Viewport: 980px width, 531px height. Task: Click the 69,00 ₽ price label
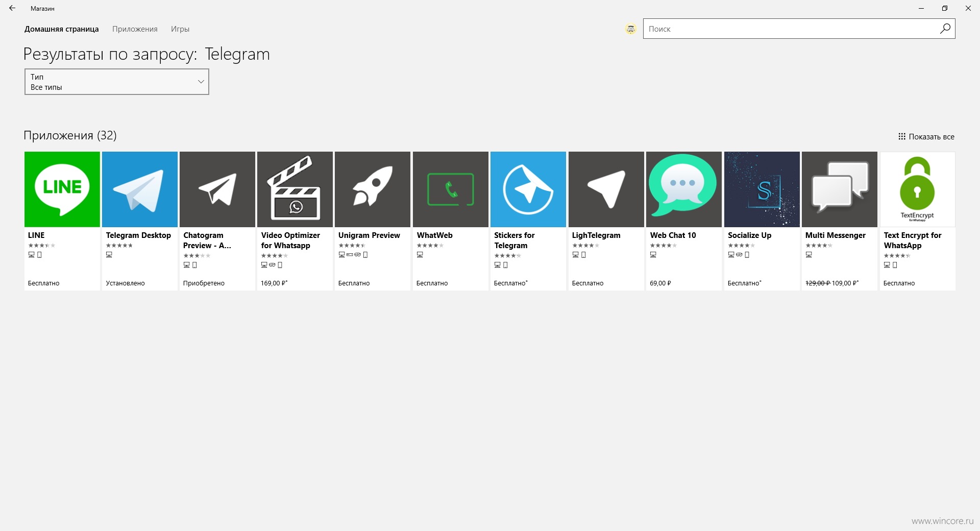pos(660,283)
